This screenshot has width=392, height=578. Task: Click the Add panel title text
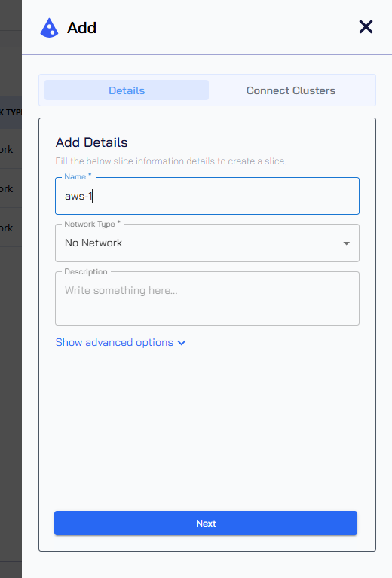pos(82,28)
